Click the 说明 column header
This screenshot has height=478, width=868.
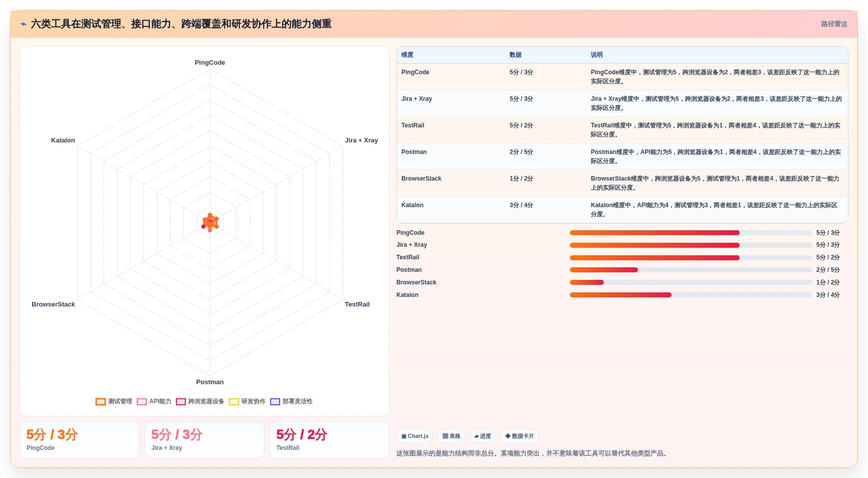coord(596,55)
